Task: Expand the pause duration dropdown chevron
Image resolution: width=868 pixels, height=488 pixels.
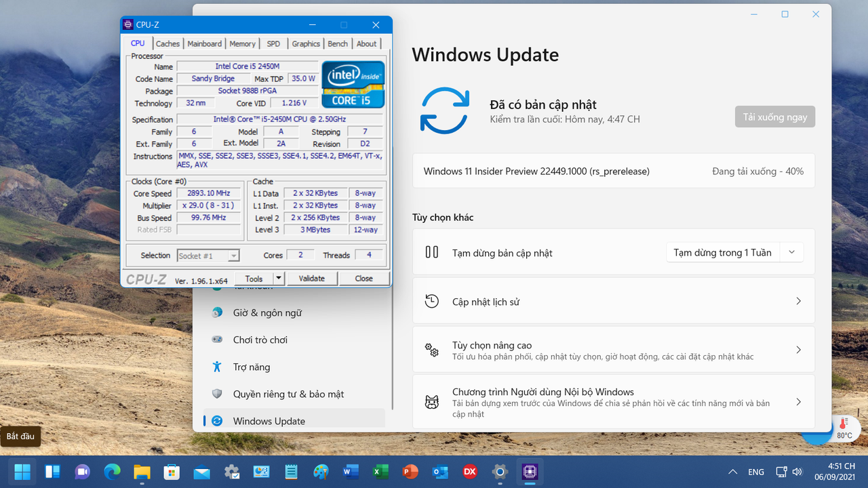Action: [x=791, y=253]
